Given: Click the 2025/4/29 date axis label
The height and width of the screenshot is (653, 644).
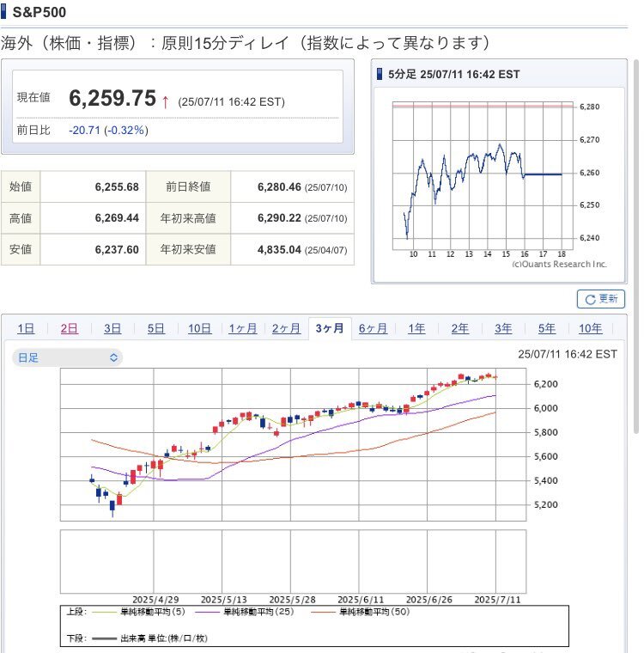Looking at the screenshot, I should (155, 600).
